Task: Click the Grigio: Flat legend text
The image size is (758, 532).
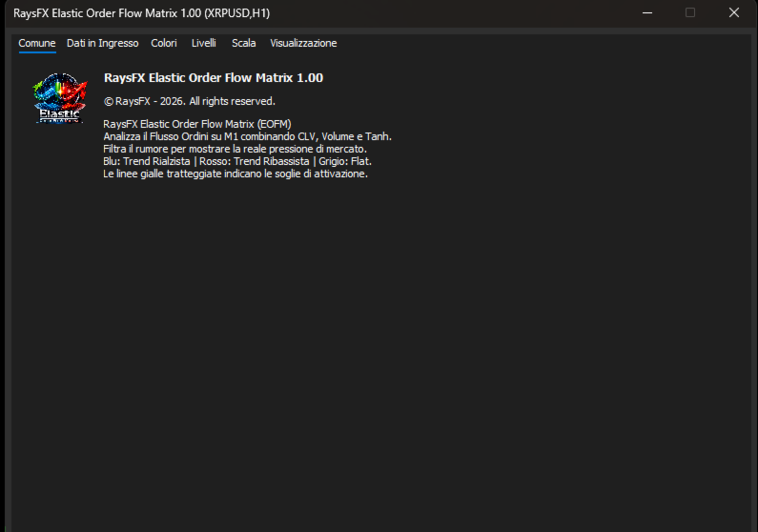Action: click(x=345, y=161)
